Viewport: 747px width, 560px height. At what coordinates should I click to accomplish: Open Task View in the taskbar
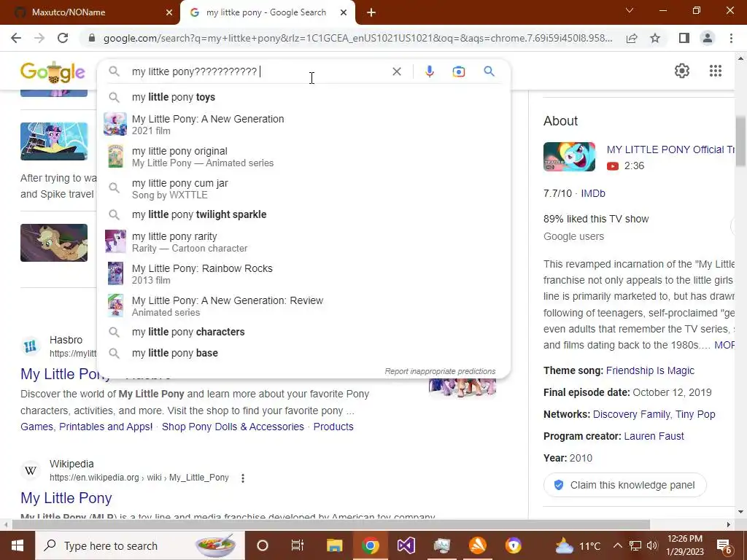tap(298, 545)
